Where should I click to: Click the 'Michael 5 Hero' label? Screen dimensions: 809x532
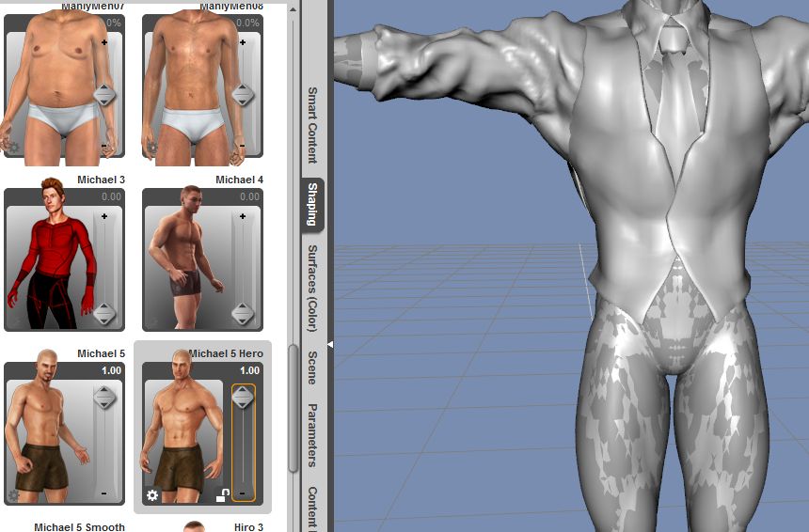226,353
